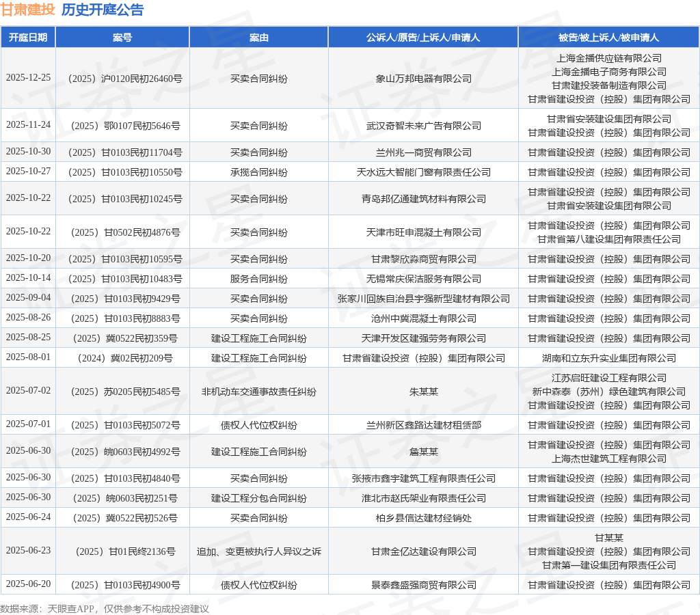700x615 pixels.
Task: Click defendant 新中森泰(苏州)绿色建筑有限公司
Action: pos(609,392)
